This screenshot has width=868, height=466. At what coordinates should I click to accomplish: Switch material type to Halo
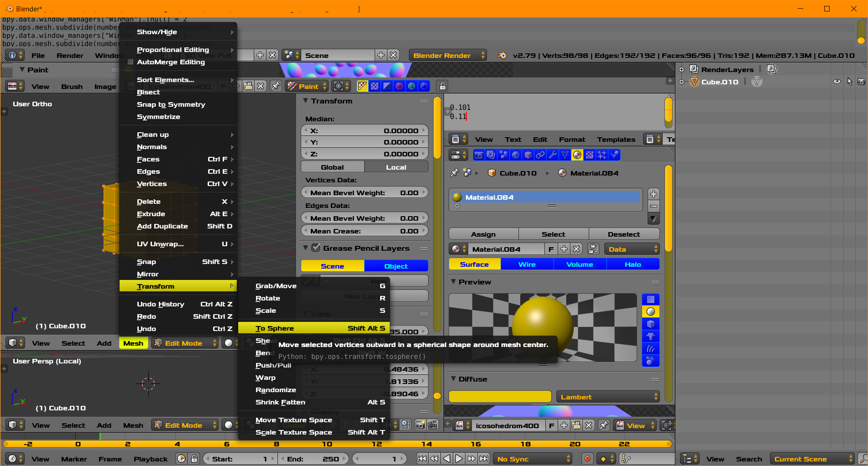point(633,264)
